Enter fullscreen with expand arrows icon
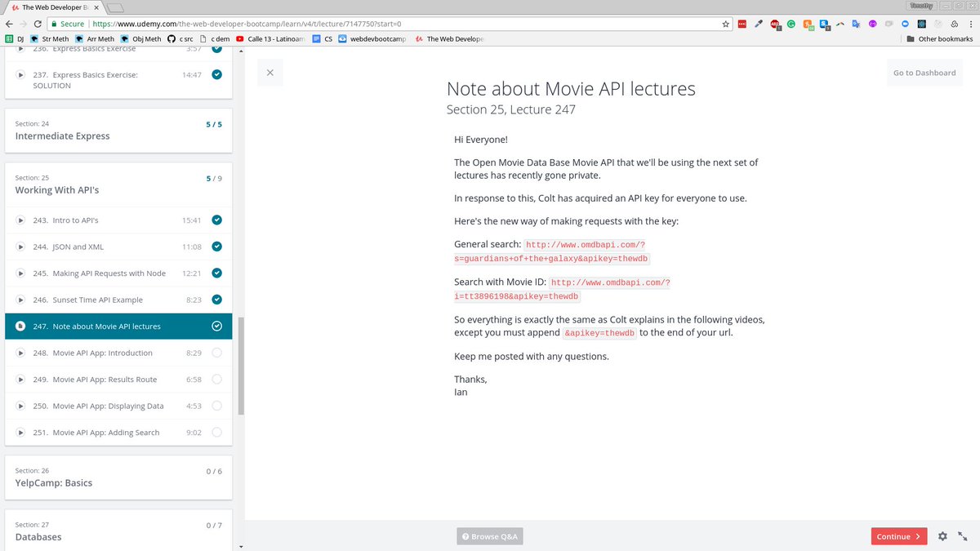 coord(962,536)
